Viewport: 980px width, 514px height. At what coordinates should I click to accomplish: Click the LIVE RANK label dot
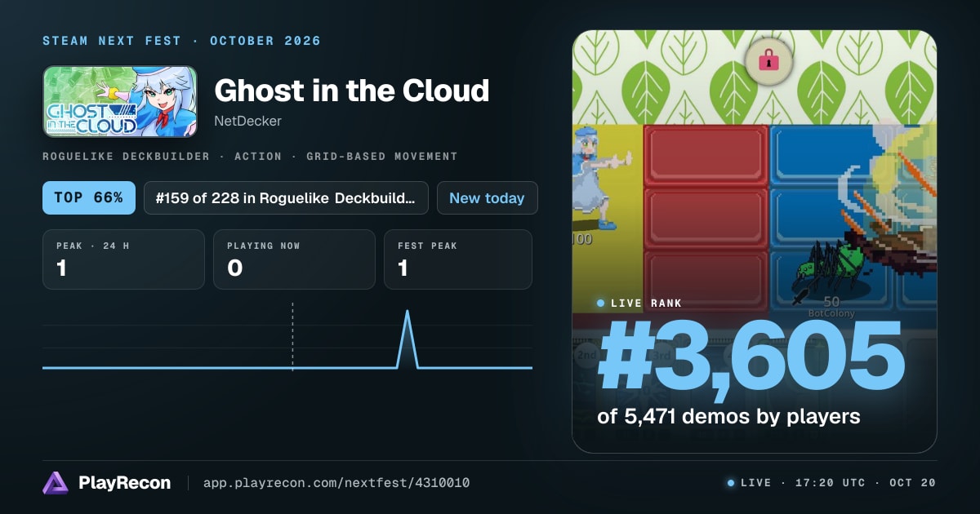pos(601,304)
